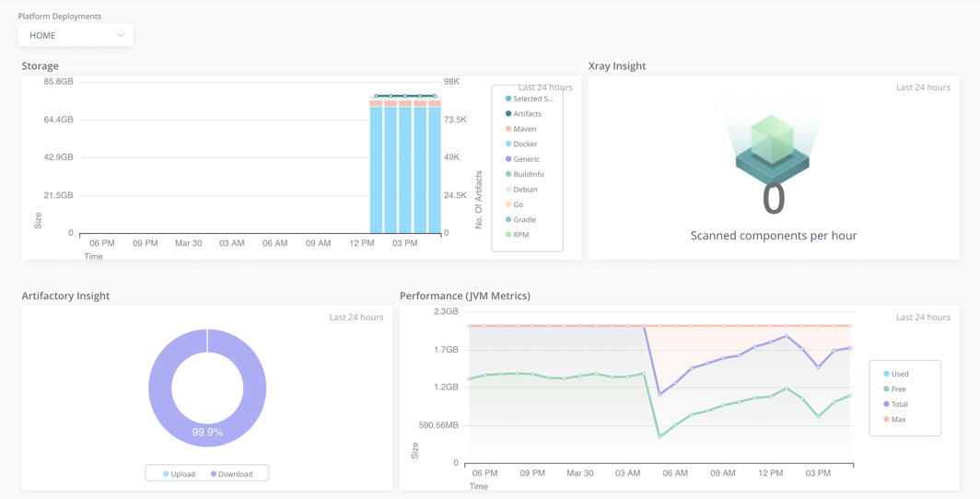Click the Debian legend entry
Viewport: 980px width, 499px height.
525,190
